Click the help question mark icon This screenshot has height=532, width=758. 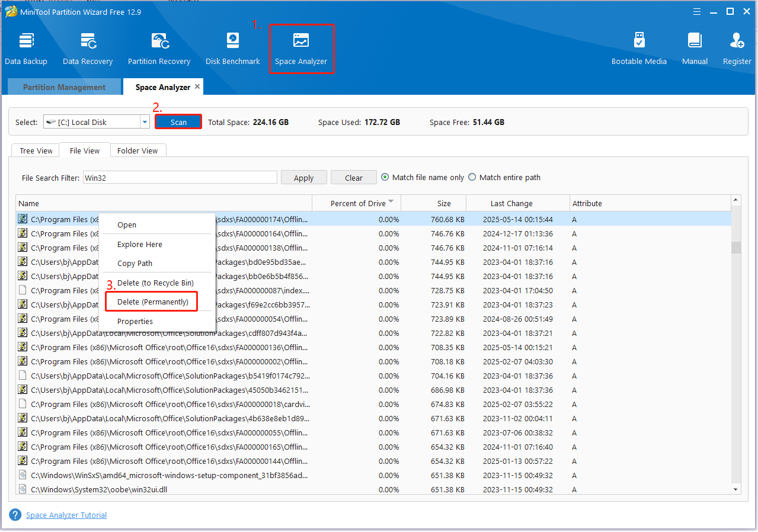click(15, 515)
